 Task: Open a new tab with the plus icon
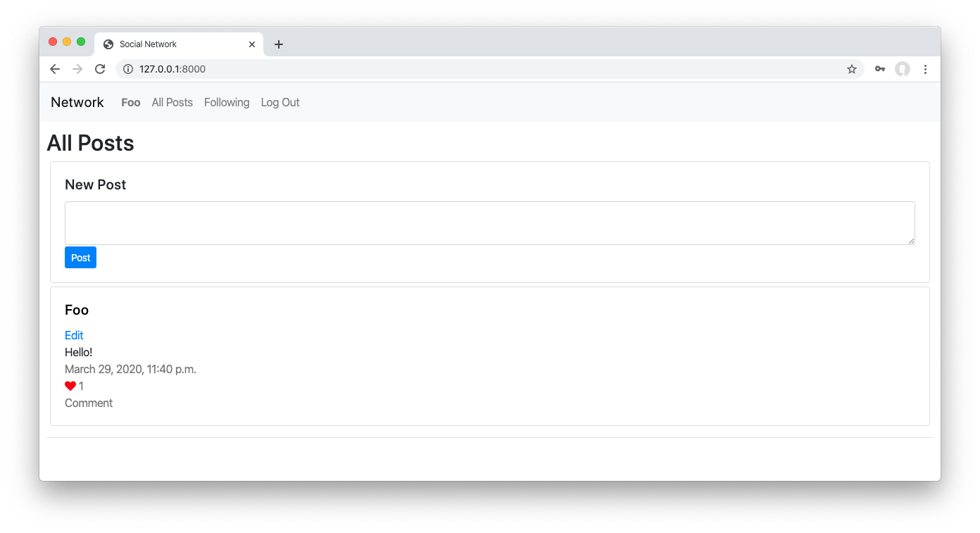click(279, 44)
